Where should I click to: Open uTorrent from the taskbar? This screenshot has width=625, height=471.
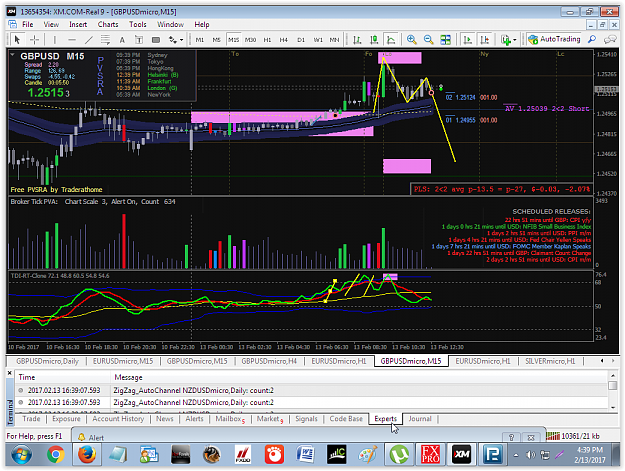[399, 454]
